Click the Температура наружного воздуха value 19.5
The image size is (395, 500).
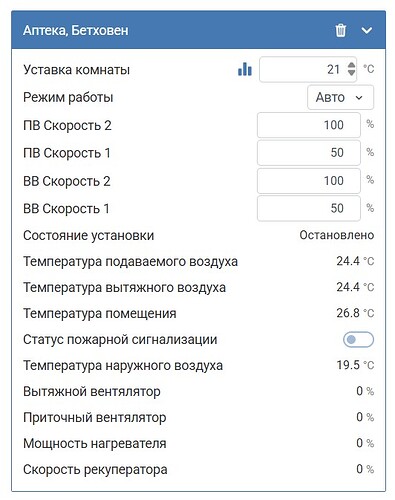(348, 365)
